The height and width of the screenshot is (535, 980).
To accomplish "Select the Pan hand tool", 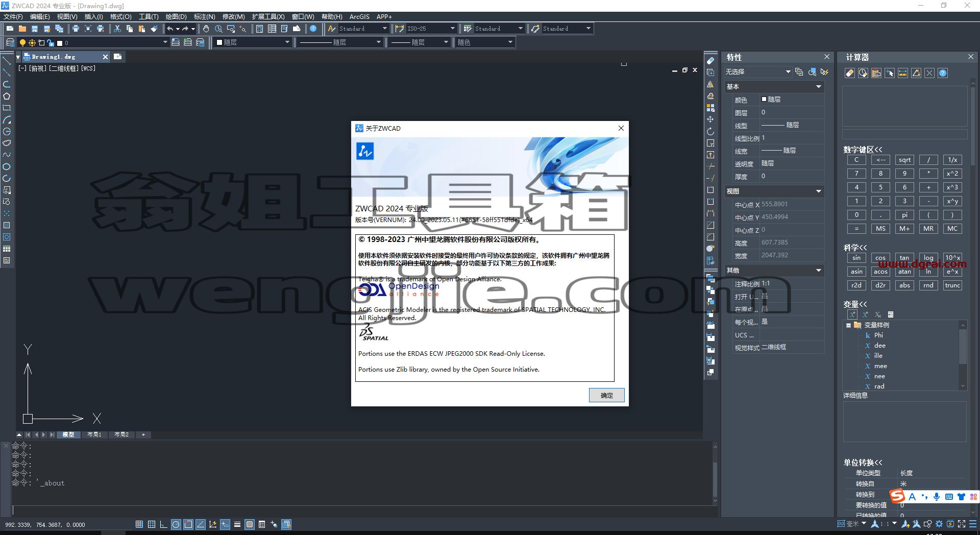I will [206, 29].
